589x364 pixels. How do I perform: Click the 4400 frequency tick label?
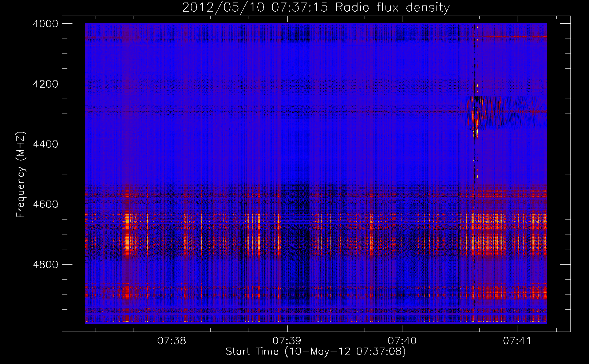(x=46, y=144)
